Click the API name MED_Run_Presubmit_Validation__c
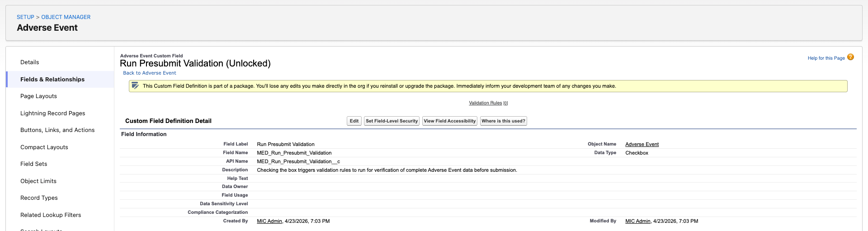 tap(298, 161)
